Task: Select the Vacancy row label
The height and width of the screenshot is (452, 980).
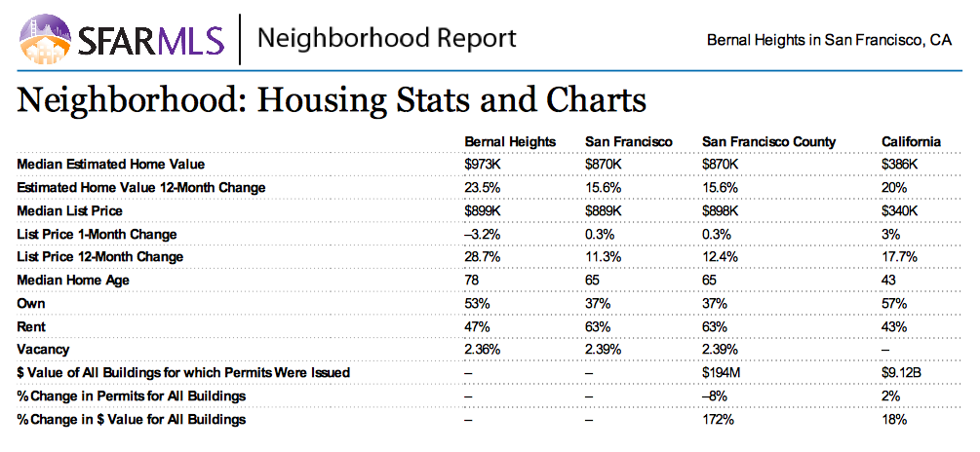Action: pyautogui.click(x=45, y=349)
